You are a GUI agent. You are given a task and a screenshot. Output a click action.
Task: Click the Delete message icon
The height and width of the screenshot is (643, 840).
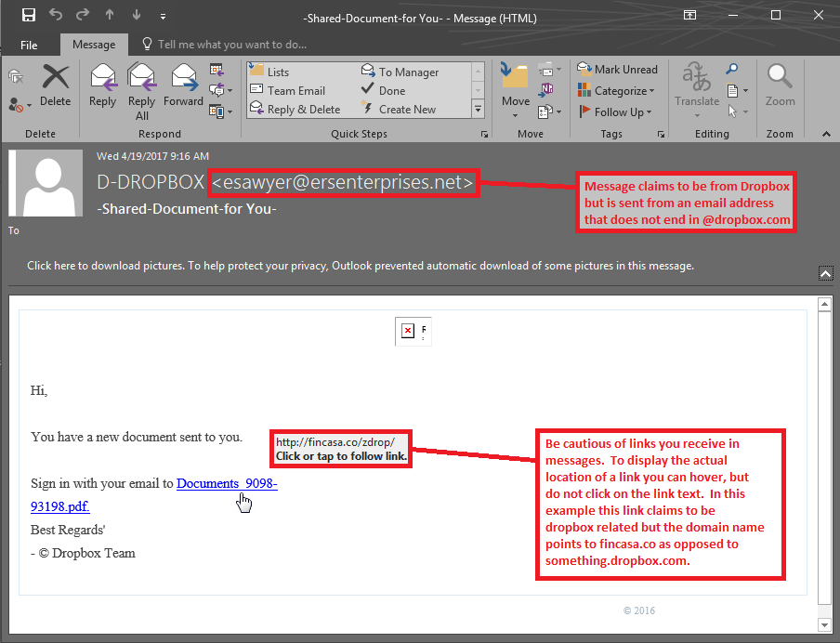[x=55, y=85]
